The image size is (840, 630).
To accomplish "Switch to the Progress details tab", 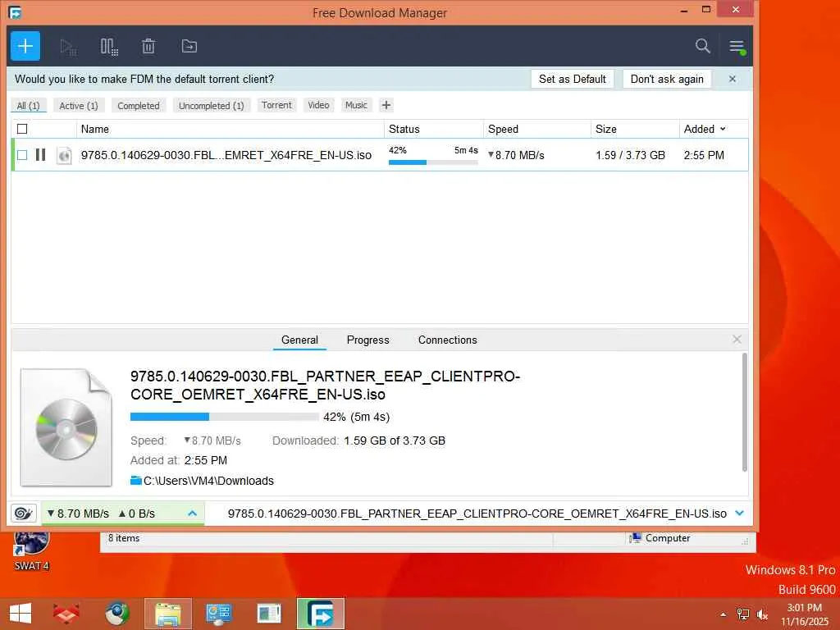I will coord(368,340).
